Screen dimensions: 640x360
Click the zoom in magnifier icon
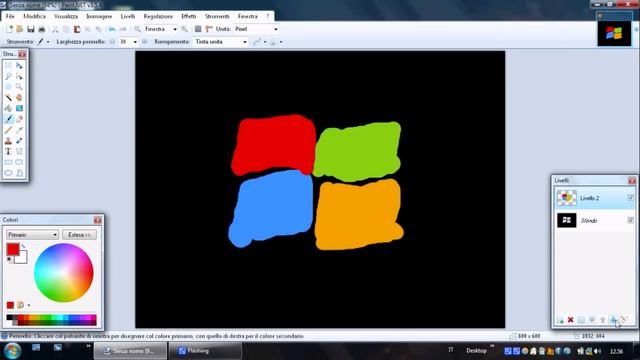(x=184, y=29)
